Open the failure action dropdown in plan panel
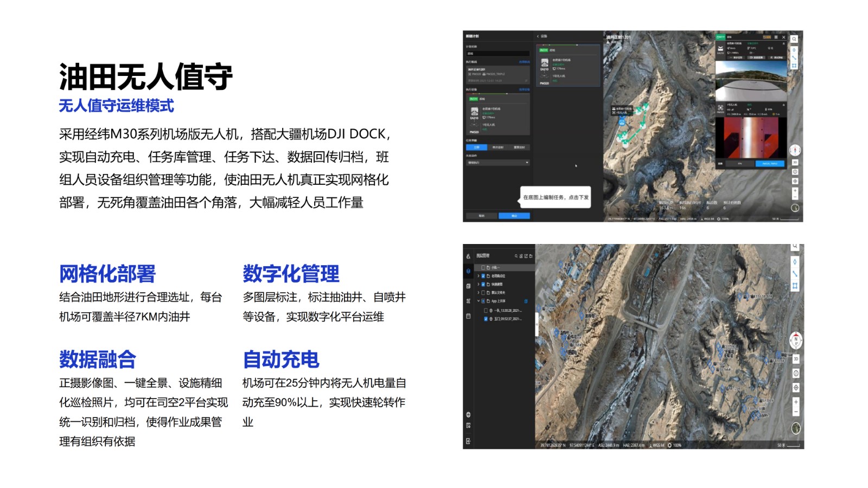Image resolution: width=868 pixels, height=488 pixels. coord(497,163)
